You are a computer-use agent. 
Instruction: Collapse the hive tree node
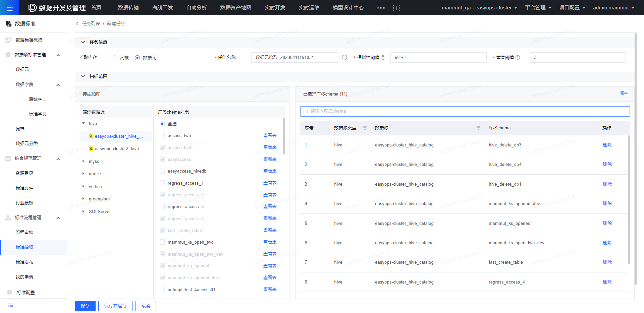coord(83,124)
